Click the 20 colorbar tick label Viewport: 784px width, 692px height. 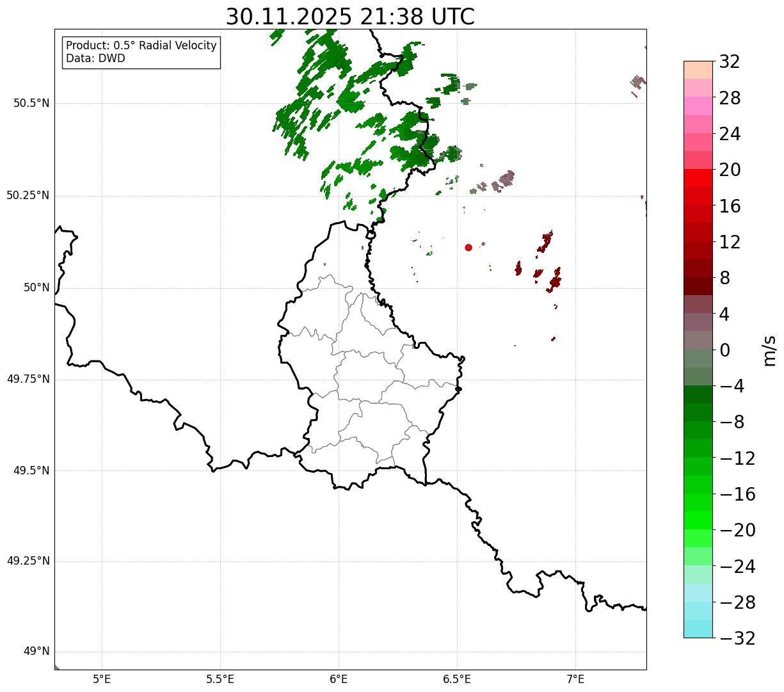tap(730, 170)
